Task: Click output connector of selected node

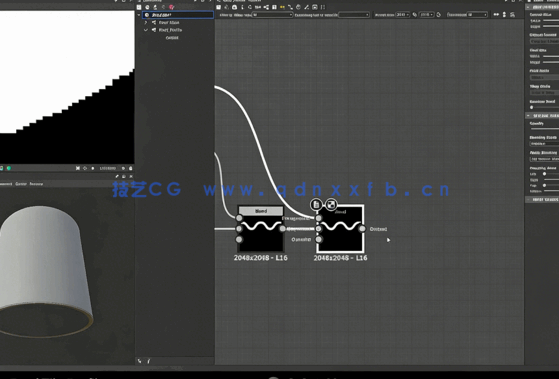Action: click(x=362, y=229)
